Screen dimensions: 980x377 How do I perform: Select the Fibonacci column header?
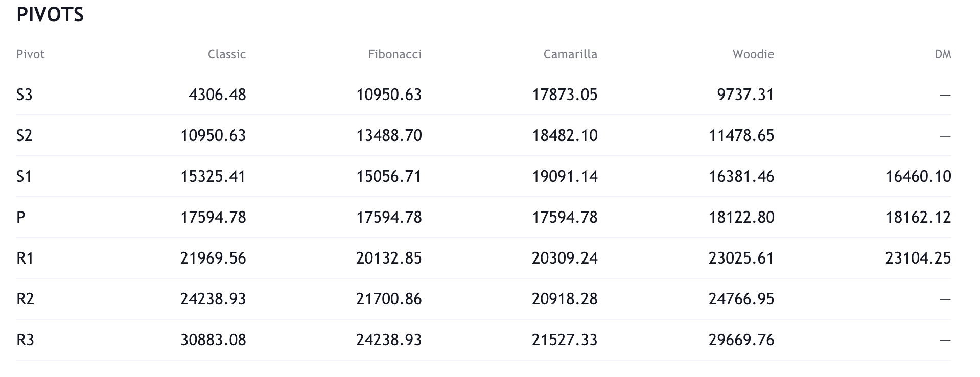[394, 54]
